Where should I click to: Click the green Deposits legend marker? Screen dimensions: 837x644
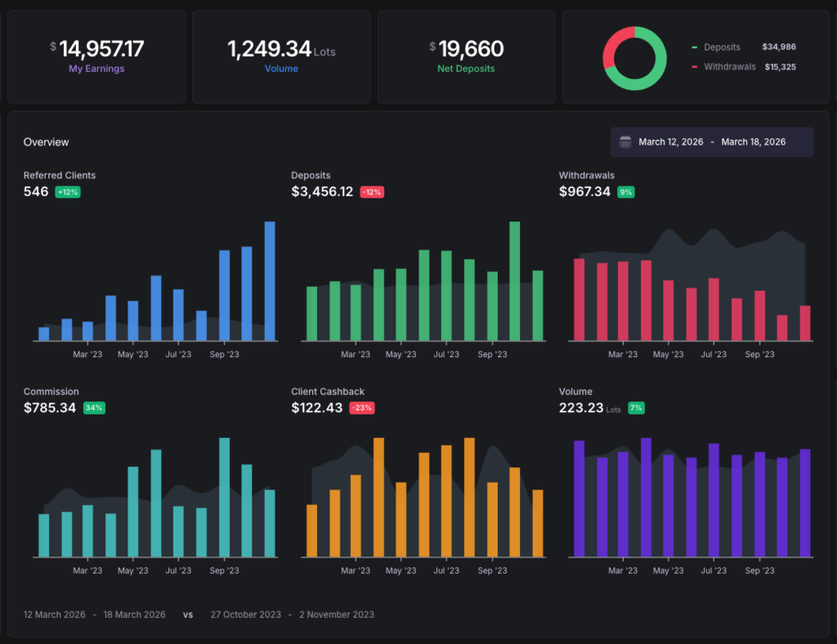tap(695, 47)
